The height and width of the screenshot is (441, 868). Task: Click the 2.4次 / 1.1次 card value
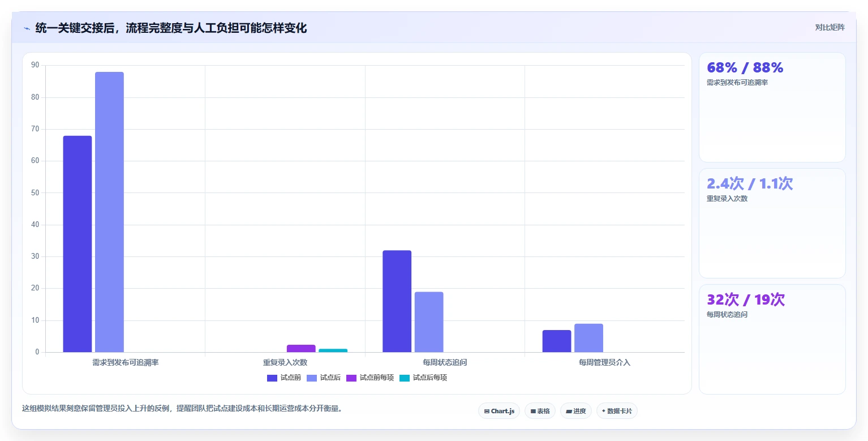750,183
